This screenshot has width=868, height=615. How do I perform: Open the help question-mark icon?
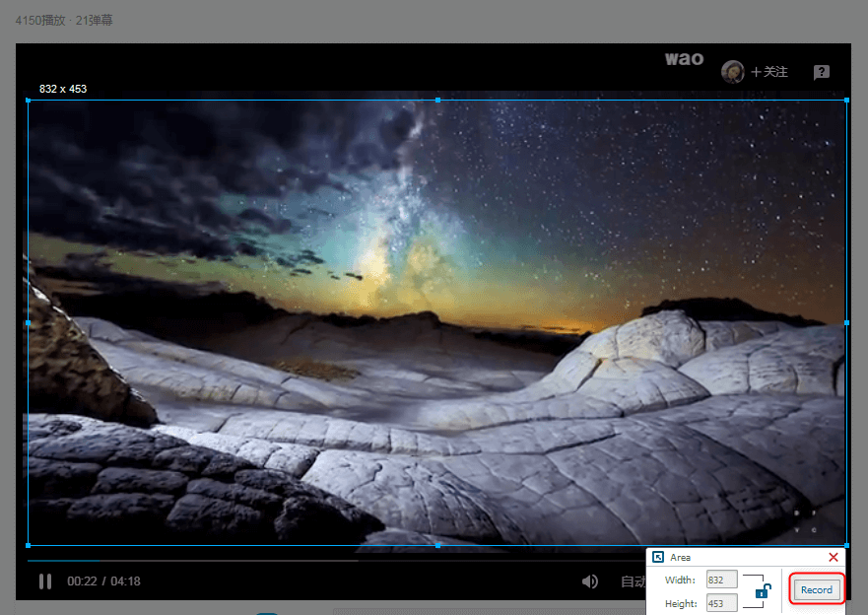pos(822,72)
